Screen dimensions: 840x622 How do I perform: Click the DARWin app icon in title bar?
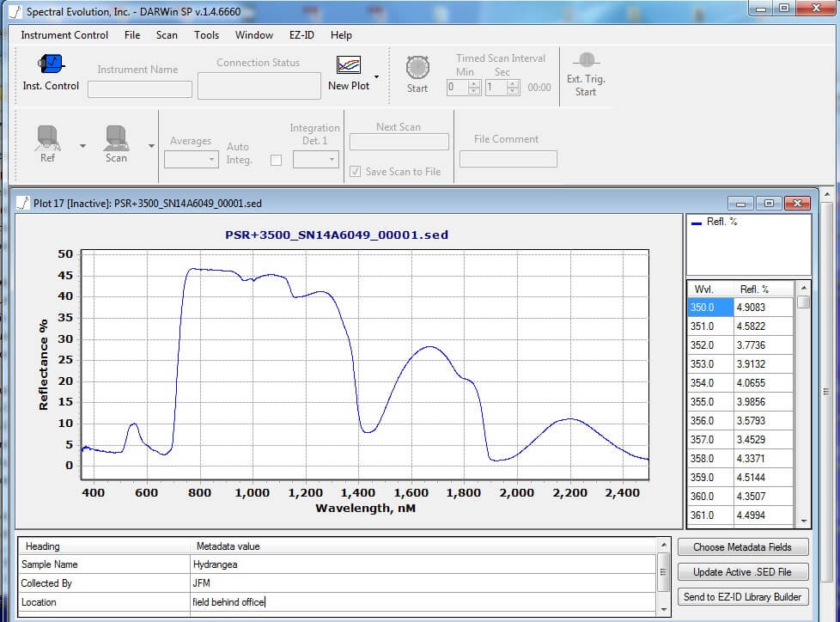14,12
